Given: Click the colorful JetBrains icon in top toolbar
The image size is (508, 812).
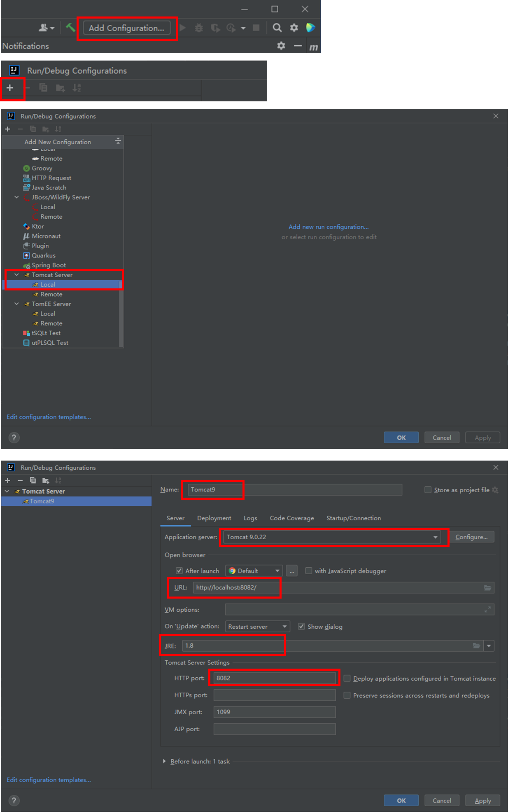Looking at the screenshot, I should pyautogui.click(x=311, y=28).
